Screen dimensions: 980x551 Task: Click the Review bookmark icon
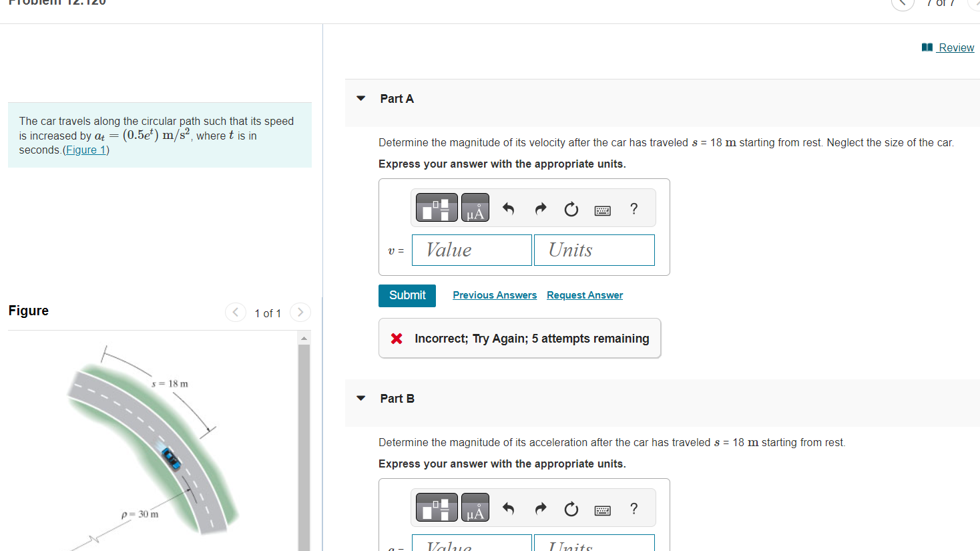[x=927, y=47]
